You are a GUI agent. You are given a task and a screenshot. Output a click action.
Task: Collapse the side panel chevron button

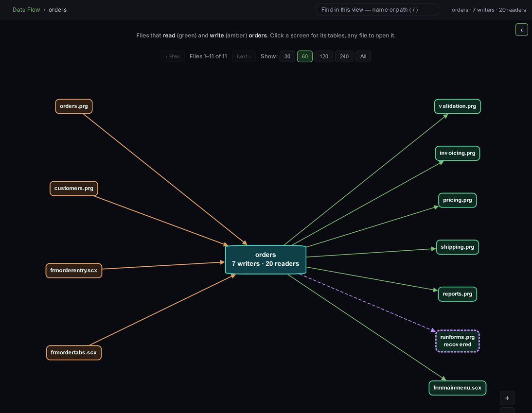(x=521, y=30)
